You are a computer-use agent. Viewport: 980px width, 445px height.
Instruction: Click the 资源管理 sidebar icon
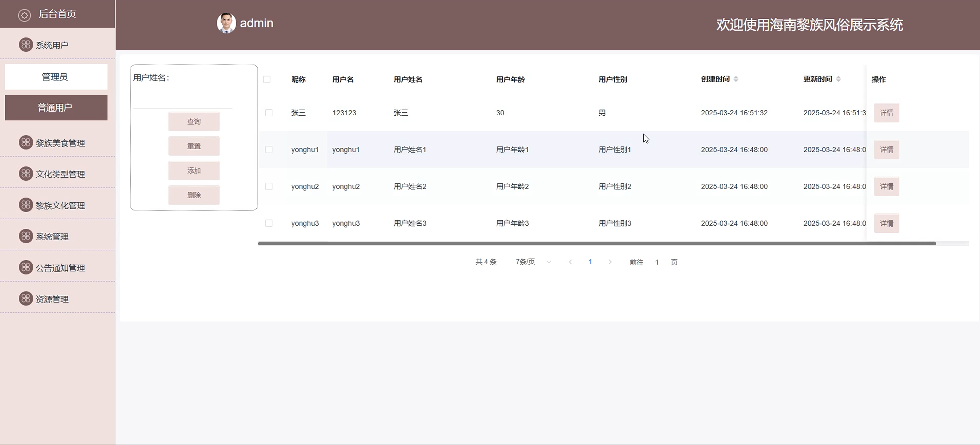(x=26, y=299)
